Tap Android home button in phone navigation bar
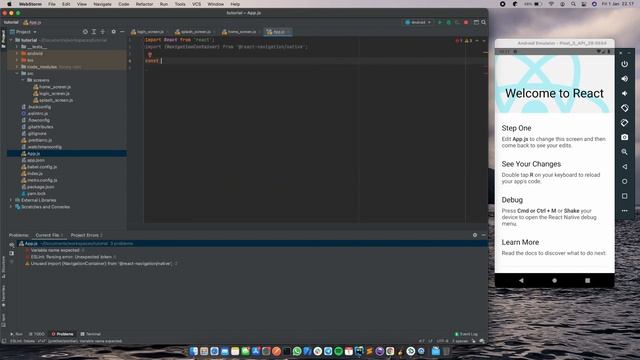This screenshot has height=360, width=640. point(554,280)
